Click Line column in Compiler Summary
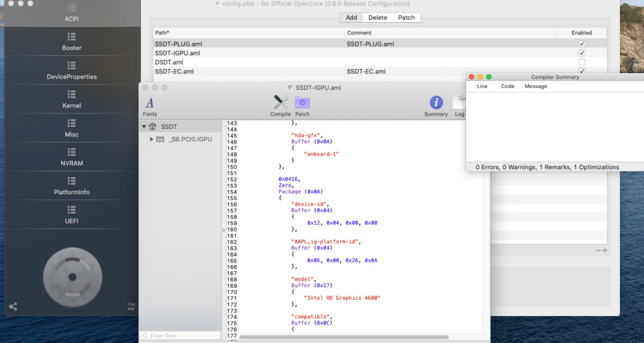Viewport: 644px width, 343px height. point(482,86)
